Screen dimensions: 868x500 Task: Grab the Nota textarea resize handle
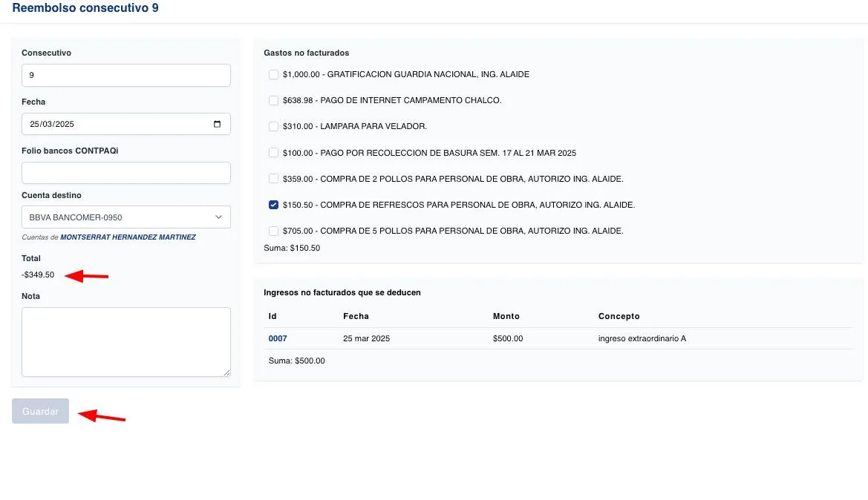click(226, 372)
